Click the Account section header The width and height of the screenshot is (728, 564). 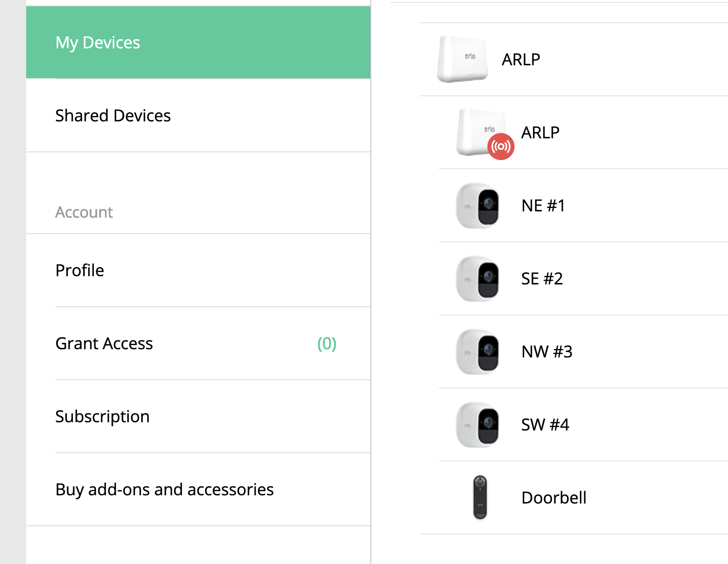[x=84, y=212]
